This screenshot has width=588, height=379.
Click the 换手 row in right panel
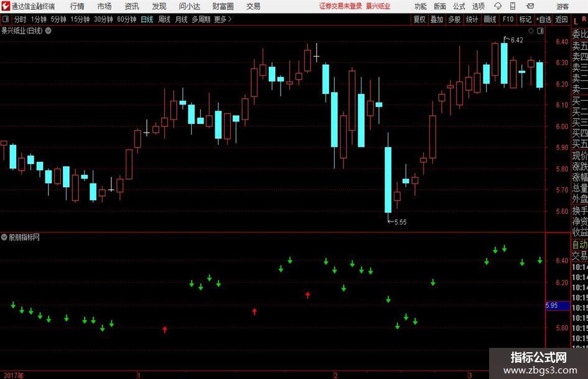(580, 210)
